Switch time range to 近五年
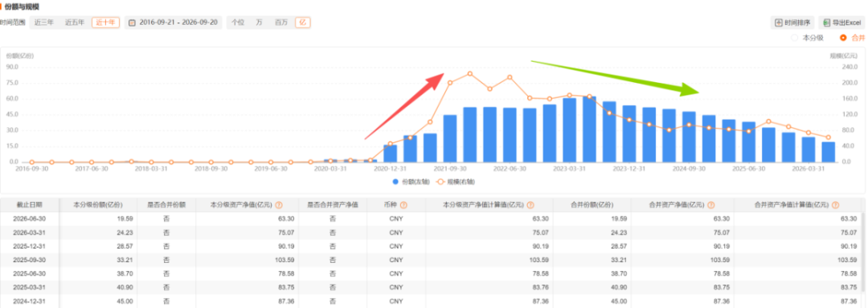The height and width of the screenshot is (308, 868). tap(75, 23)
